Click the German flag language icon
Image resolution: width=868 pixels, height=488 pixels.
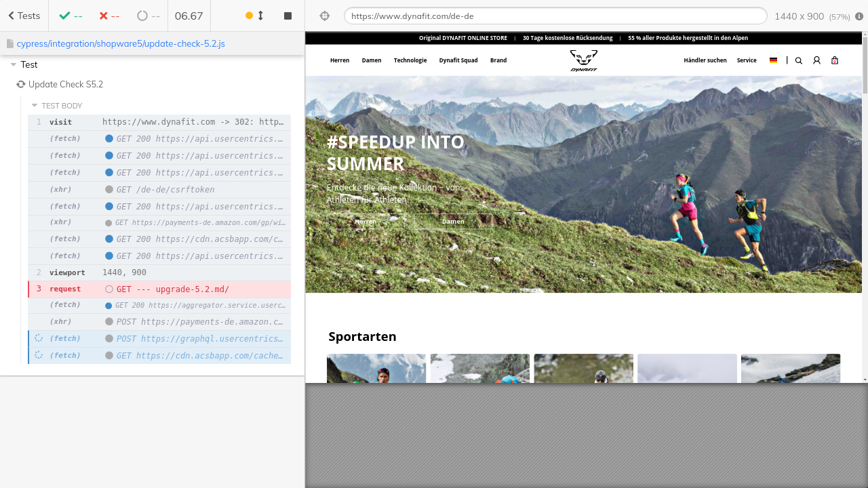773,60
